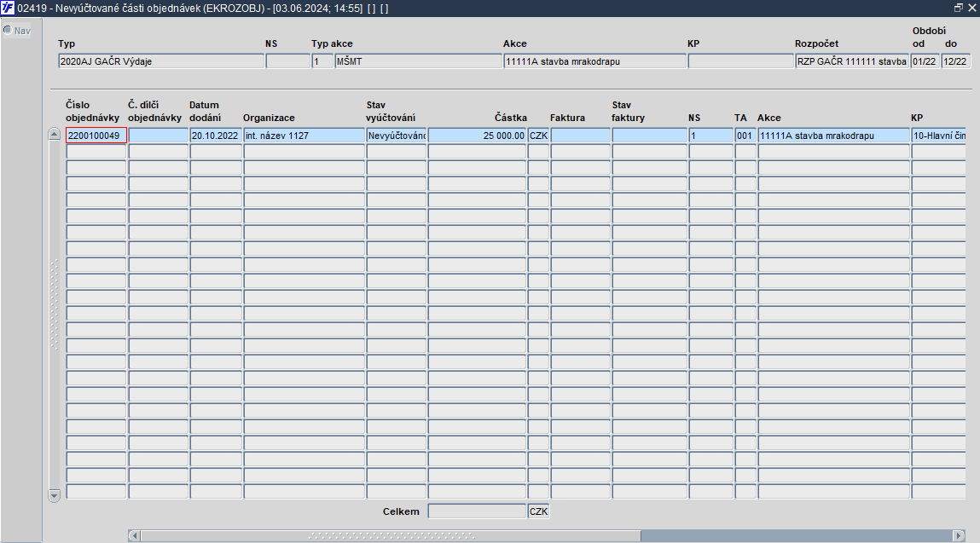This screenshot has height=543, width=980.
Task: Click the Datum dodání column header
Action: click(205, 111)
